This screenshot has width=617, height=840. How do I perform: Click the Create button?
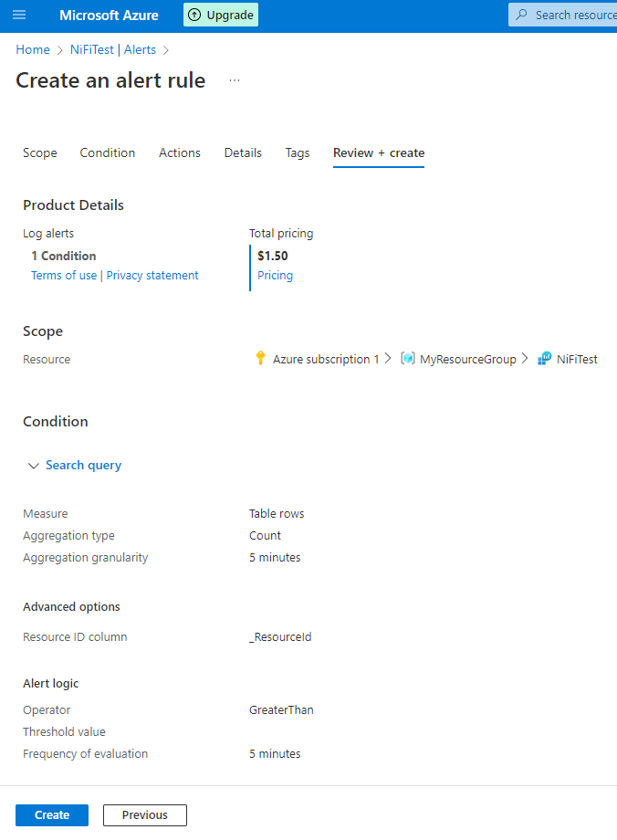tap(52, 815)
